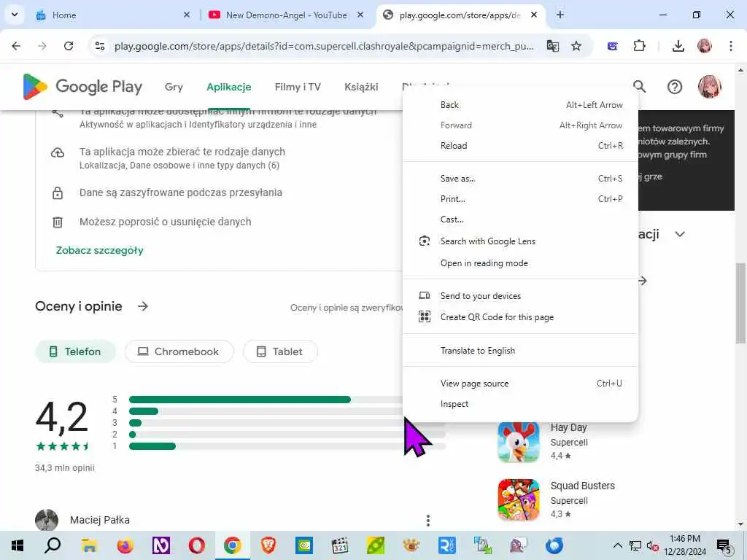The width and height of the screenshot is (747, 560).
Task: Open Firefox from the taskbar
Action: pos(125,545)
